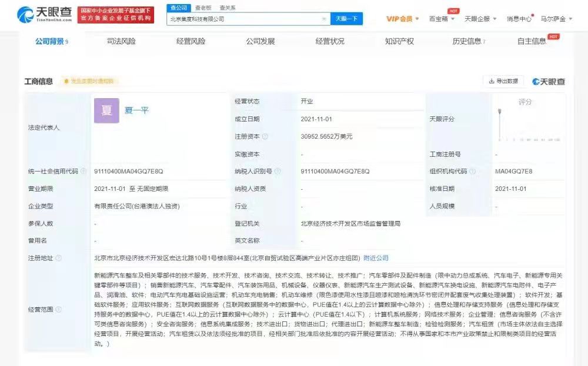This screenshot has width=588, height=366.
Task: Click the purple 夏 avatar of legal representative
Action: click(106, 110)
